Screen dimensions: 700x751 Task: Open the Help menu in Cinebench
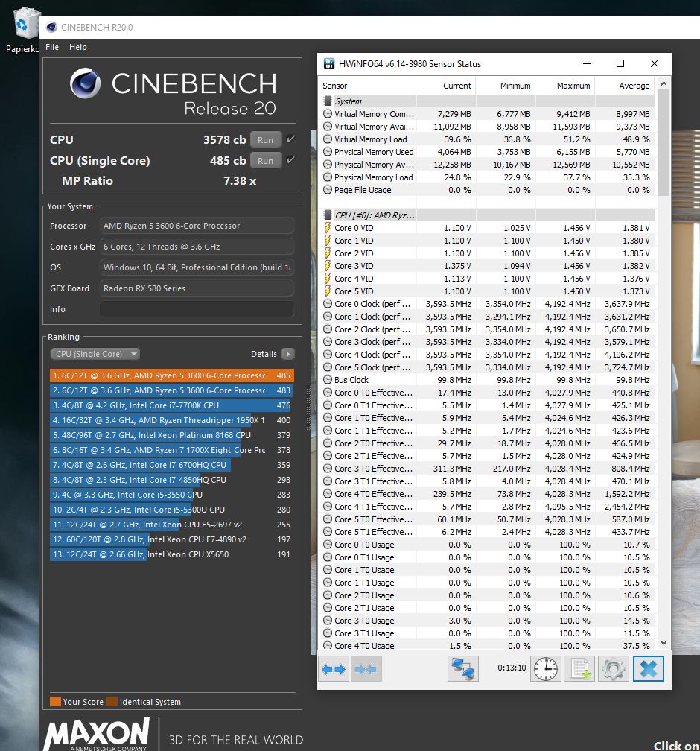point(78,47)
